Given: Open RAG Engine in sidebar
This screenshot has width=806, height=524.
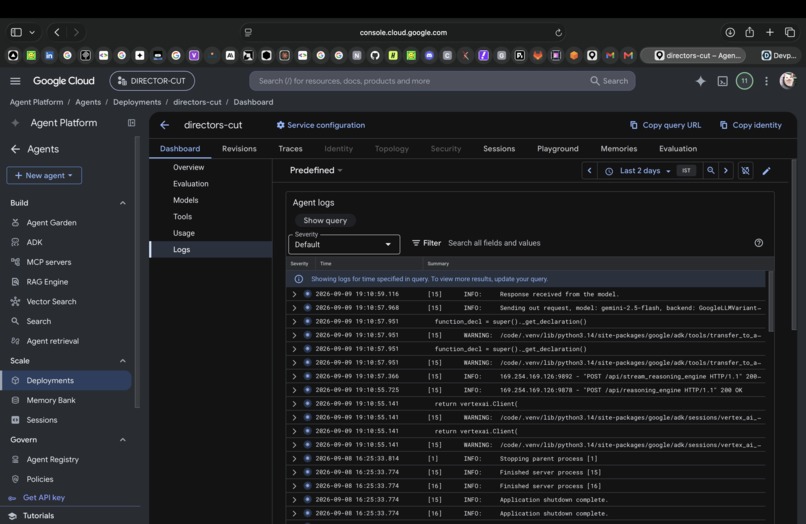Looking at the screenshot, I should pos(47,282).
